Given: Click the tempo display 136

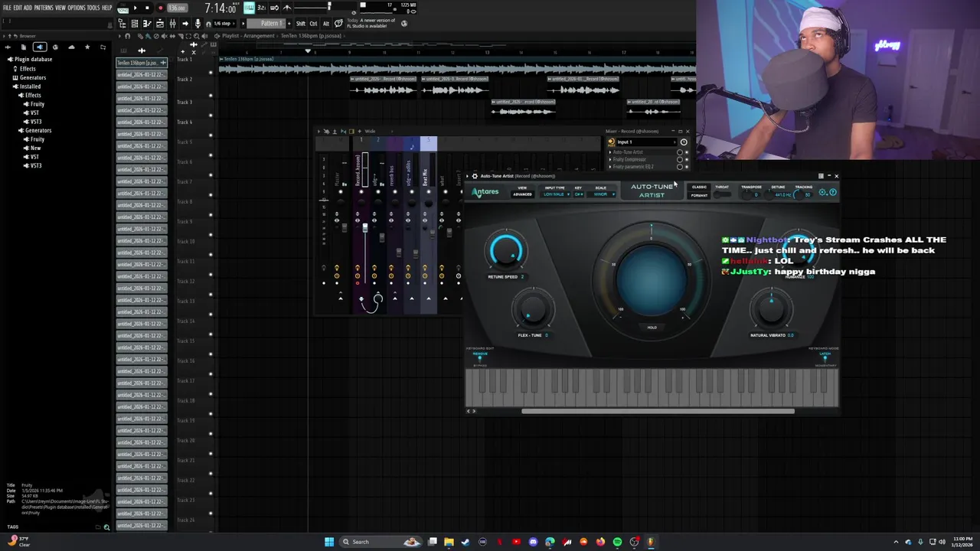Looking at the screenshot, I should point(177,8).
